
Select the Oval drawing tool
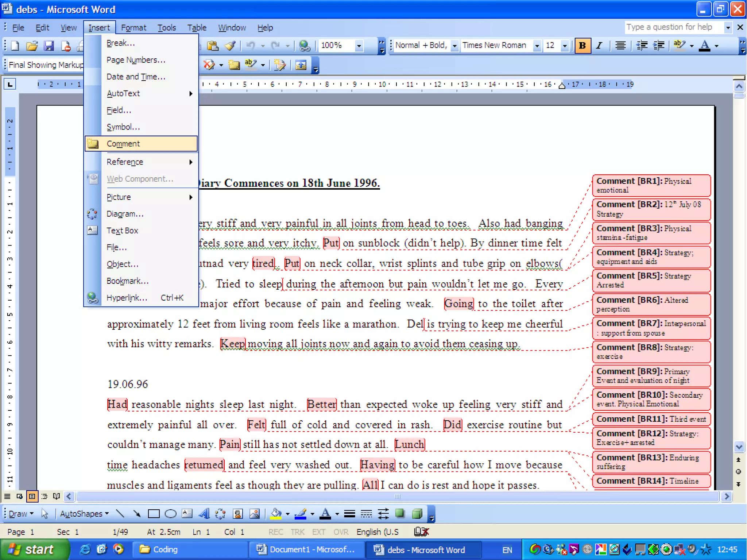click(170, 514)
